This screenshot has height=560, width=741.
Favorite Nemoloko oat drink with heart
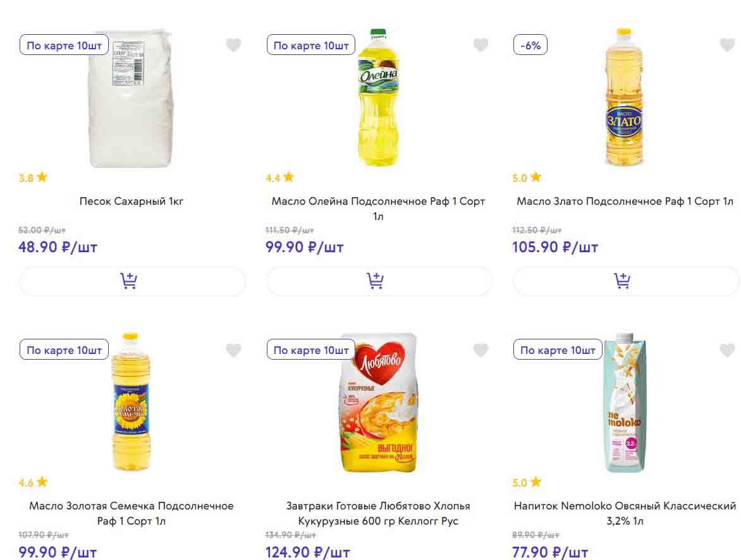pos(727,350)
